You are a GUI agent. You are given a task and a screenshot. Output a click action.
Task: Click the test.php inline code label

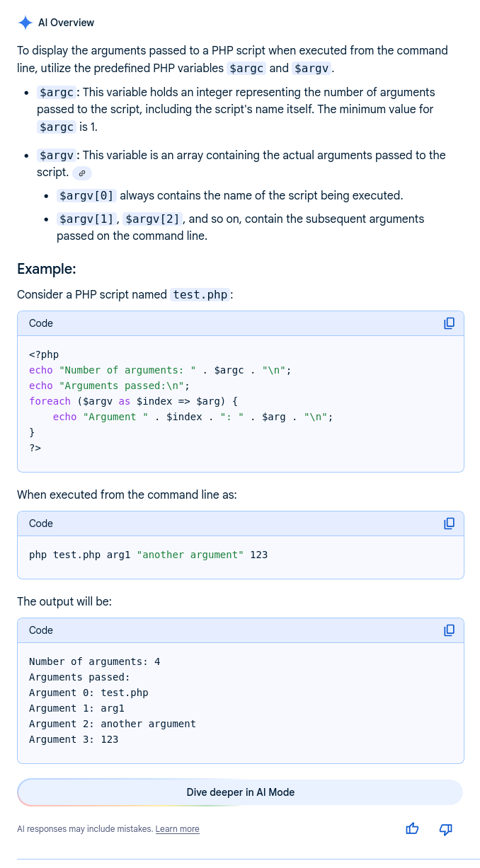pos(201,294)
